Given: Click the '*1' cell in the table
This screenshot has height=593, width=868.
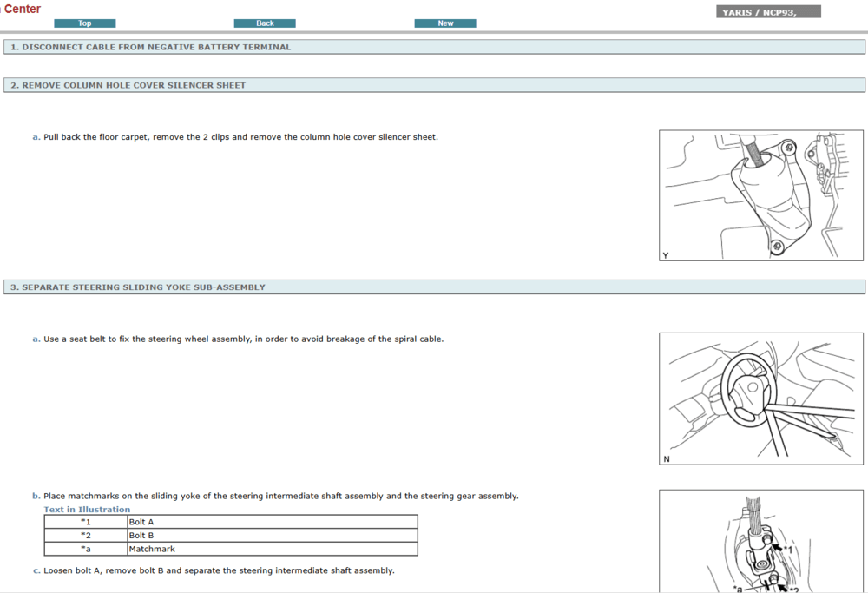Looking at the screenshot, I should click(x=86, y=522).
